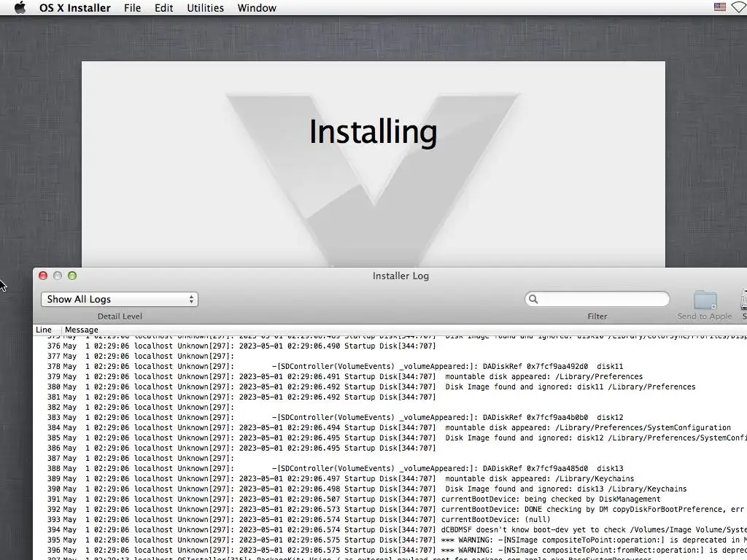Select log line 376
Screen dimensions: 747x560
coord(390,346)
